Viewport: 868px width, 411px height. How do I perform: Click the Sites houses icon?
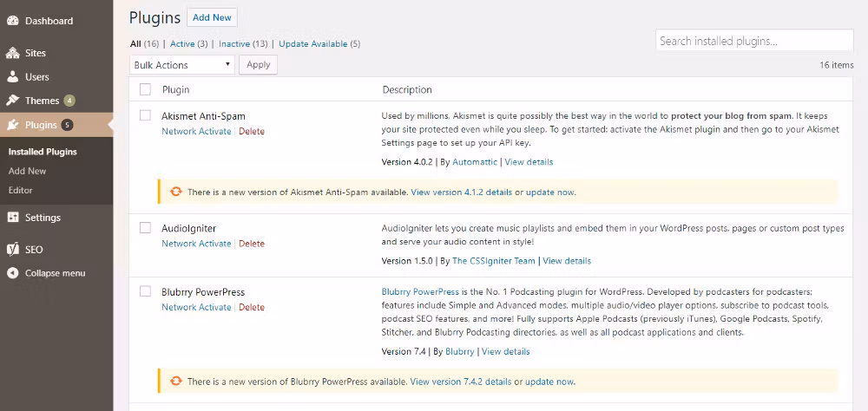(x=13, y=53)
